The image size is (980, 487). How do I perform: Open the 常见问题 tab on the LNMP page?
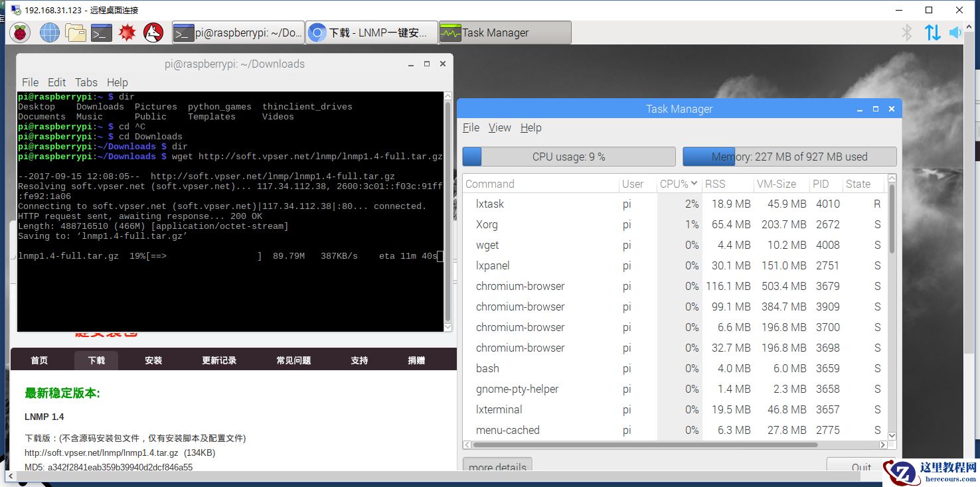(293, 360)
